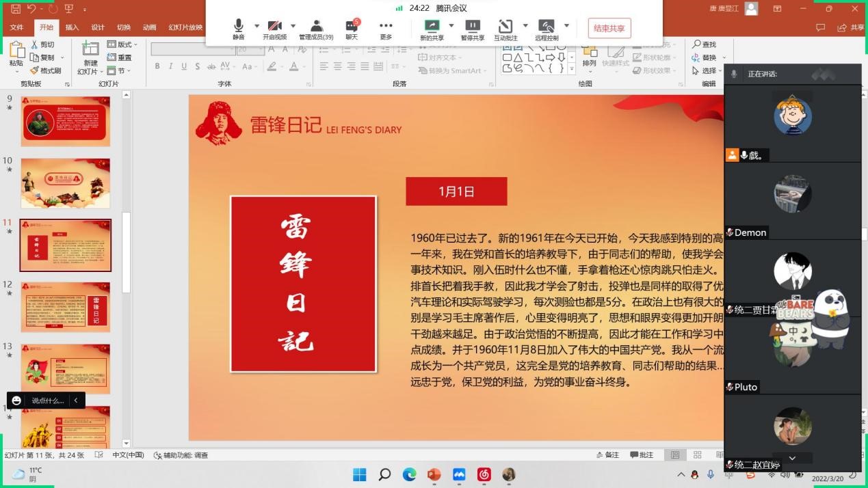The height and width of the screenshot is (488, 868).
Task: Click 辅助功能: 调查 accessibility status
Action: pos(181,455)
